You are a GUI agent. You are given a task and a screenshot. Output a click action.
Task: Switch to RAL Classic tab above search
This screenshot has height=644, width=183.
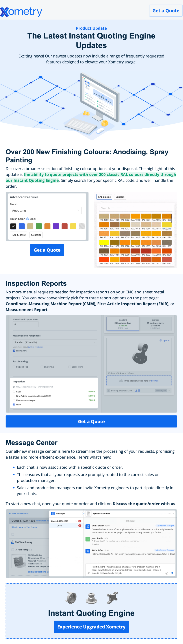(104, 197)
